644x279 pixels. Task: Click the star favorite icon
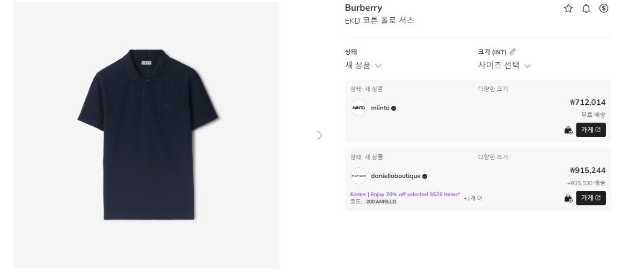pyautogui.click(x=568, y=8)
